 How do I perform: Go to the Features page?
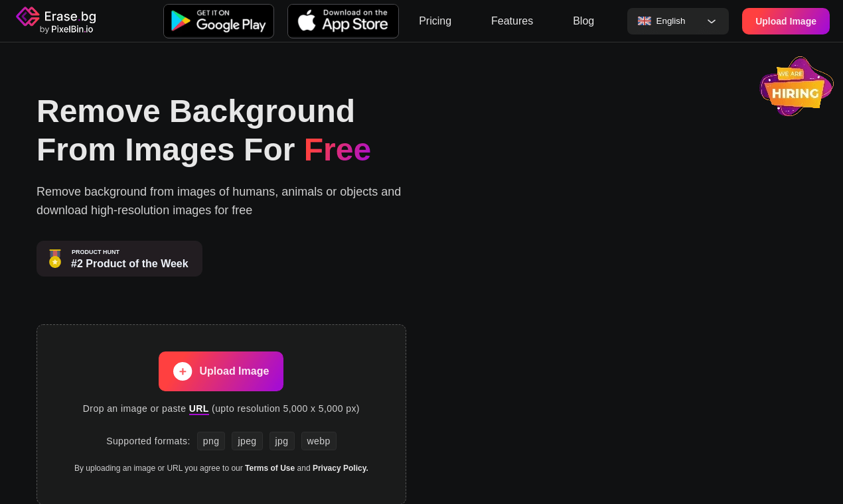(512, 21)
